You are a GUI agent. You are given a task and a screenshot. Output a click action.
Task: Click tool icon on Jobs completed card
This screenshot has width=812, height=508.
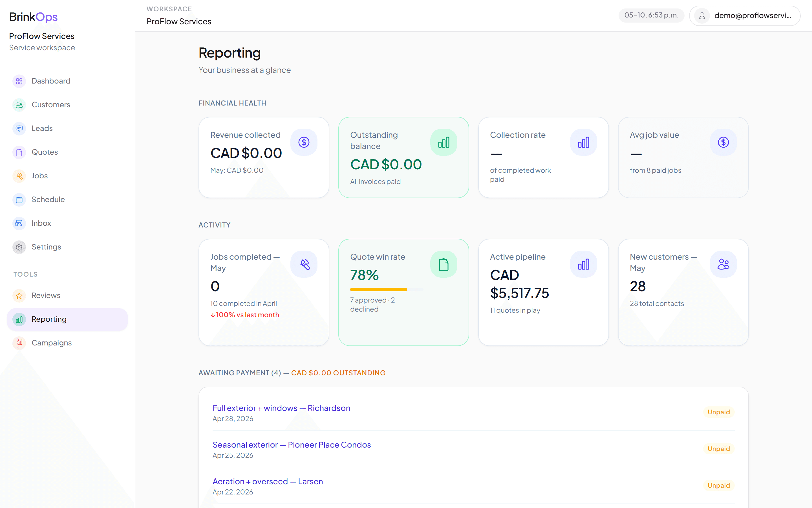304,264
